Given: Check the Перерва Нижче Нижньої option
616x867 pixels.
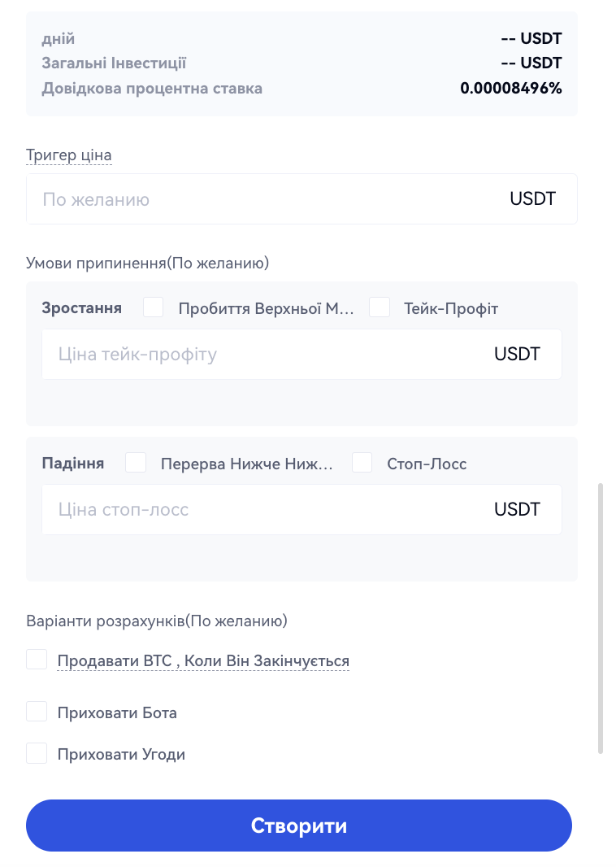Looking at the screenshot, I should coord(136,463).
